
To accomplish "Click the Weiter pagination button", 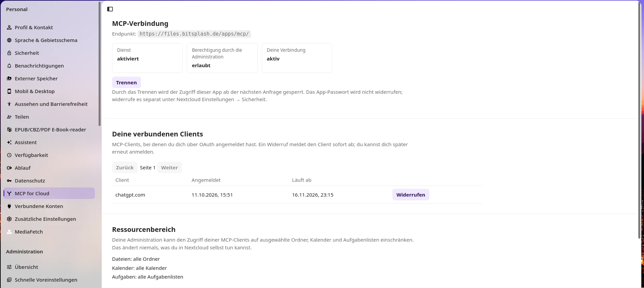I will tap(170, 168).
